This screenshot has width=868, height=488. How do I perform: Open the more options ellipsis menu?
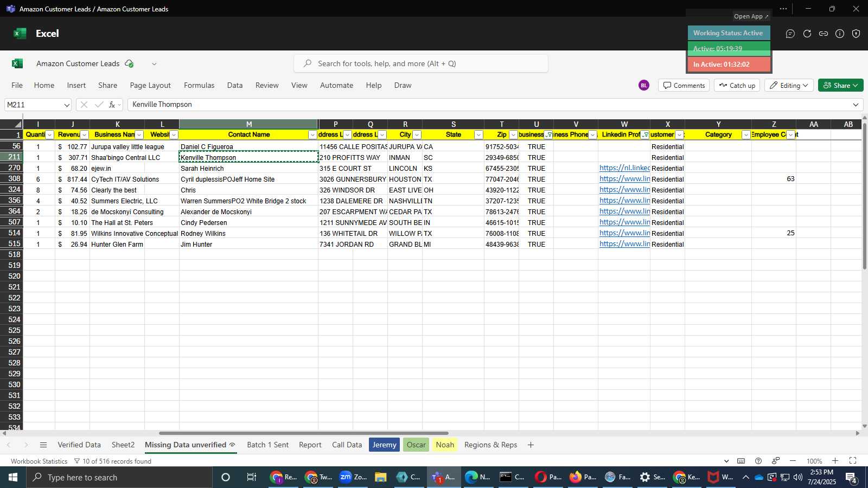pyautogui.click(x=783, y=9)
